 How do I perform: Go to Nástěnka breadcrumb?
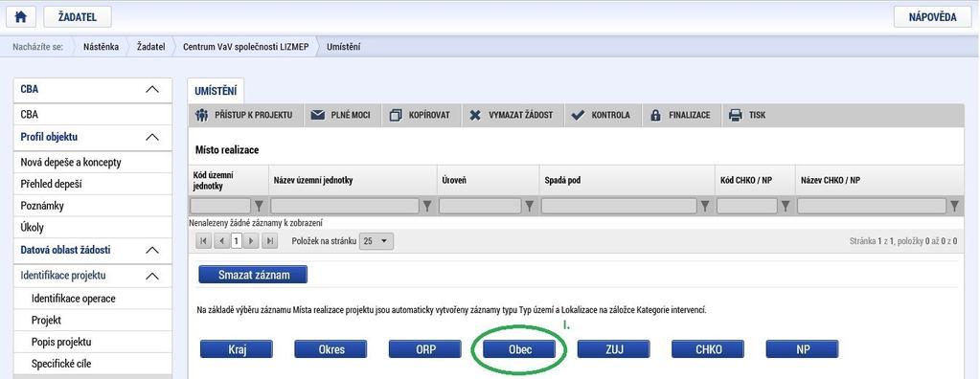click(101, 47)
